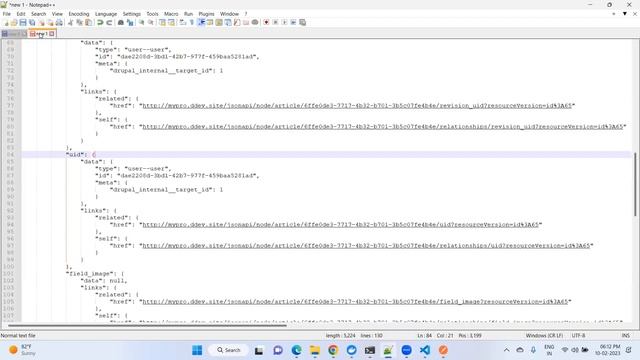Open the View menu
This screenshot has width=640, height=360.
57,14
